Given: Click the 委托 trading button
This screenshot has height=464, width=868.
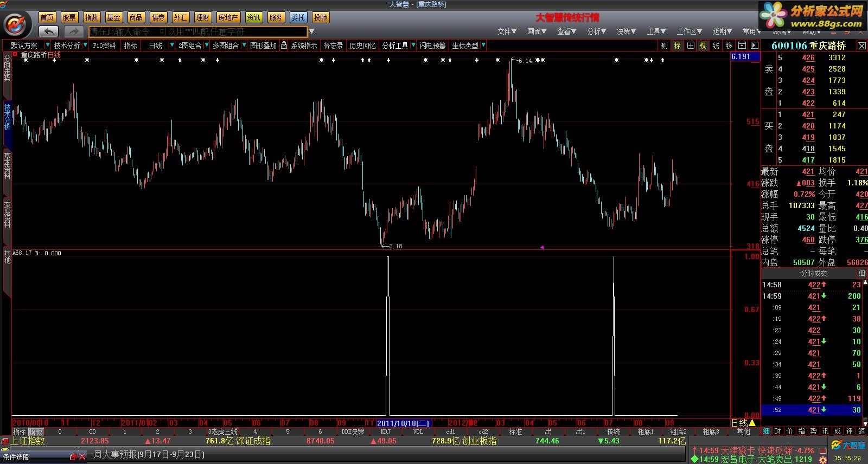Looking at the screenshot, I should coord(298,17).
